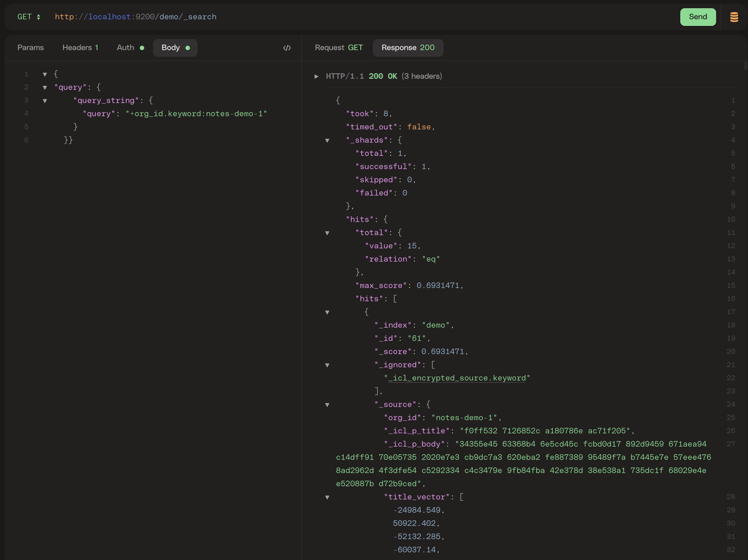Click the "took": 8 response line

[x=368, y=114]
